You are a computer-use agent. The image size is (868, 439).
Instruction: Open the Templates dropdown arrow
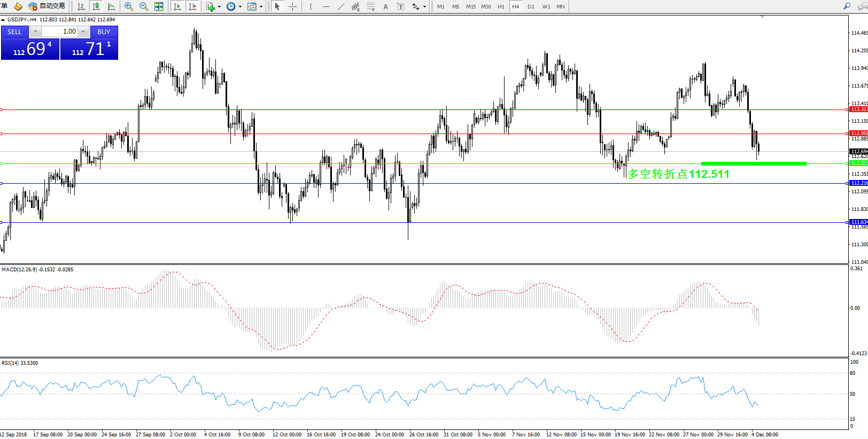pos(261,7)
